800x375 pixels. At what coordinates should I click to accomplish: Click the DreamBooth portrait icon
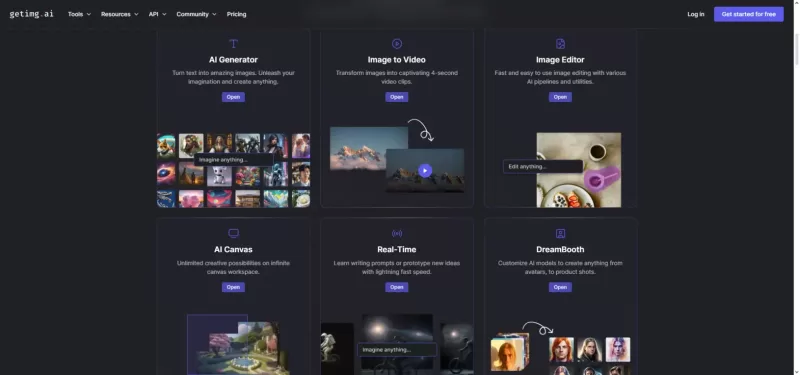pos(560,234)
